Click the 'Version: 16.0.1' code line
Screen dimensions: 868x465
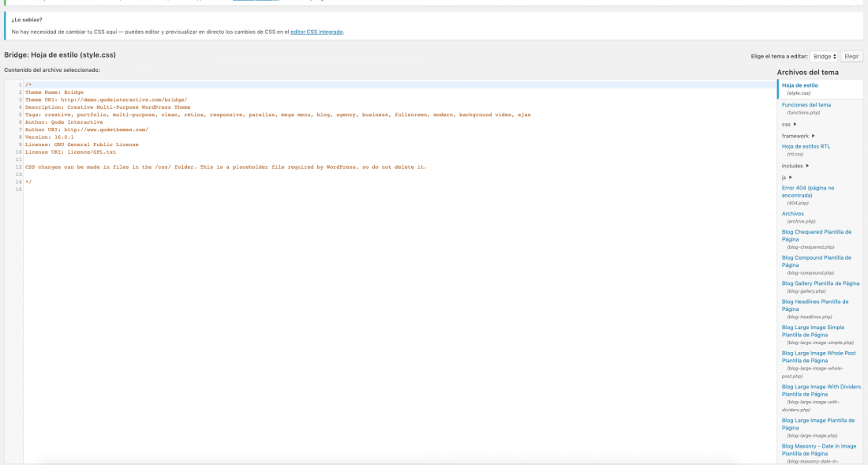(x=49, y=137)
